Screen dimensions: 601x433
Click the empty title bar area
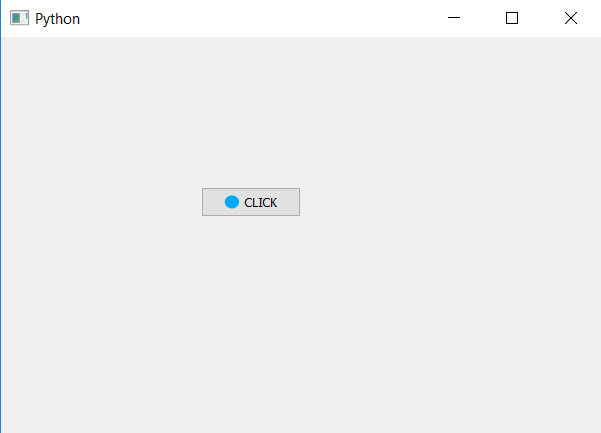tap(249, 18)
